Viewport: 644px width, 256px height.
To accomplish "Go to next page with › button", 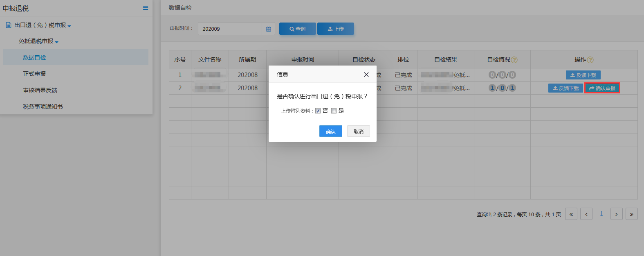I will 617,214.
